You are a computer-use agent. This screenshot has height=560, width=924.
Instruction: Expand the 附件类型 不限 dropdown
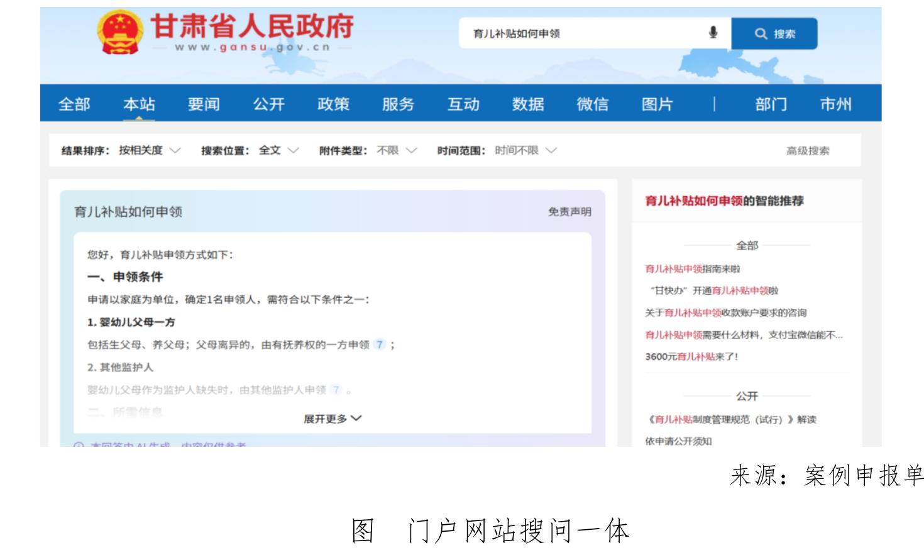click(x=397, y=150)
